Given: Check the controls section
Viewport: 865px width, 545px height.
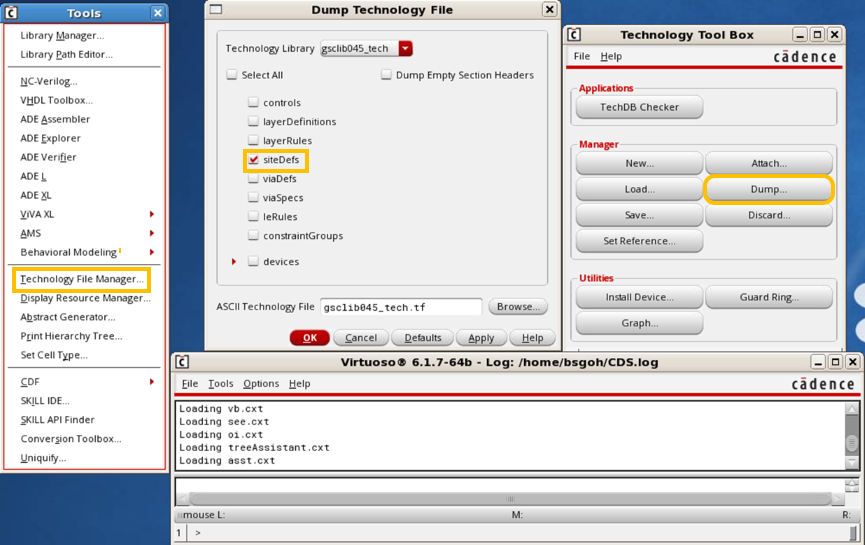Looking at the screenshot, I should tap(253, 102).
